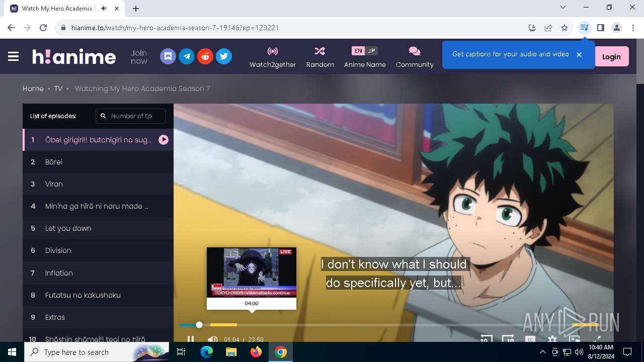
Task: Go to Home breadcrumb
Action: (33, 88)
